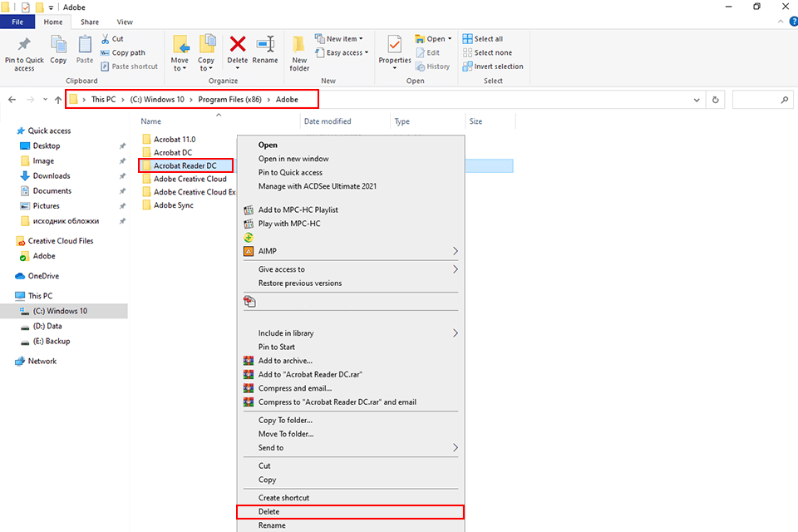The width and height of the screenshot is (798, 532).
Task: Click Invert selection in the ribbon
Action: pyautogui.click(x=493, y=66)
